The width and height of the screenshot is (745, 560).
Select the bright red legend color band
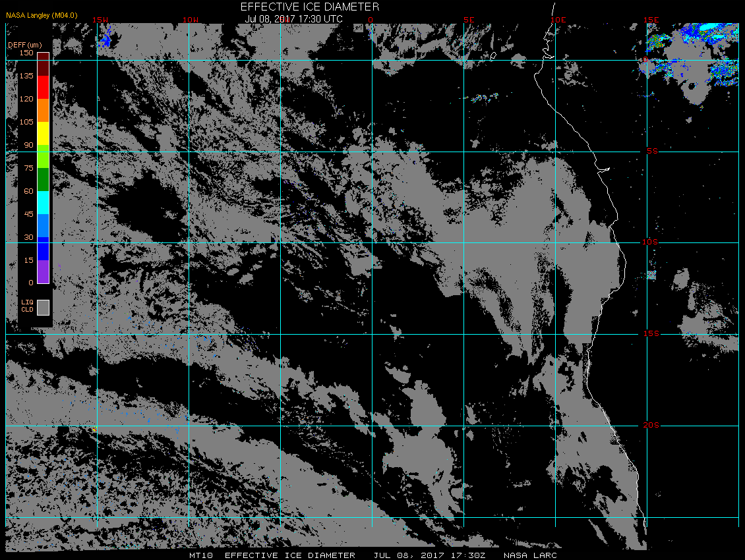44,87
